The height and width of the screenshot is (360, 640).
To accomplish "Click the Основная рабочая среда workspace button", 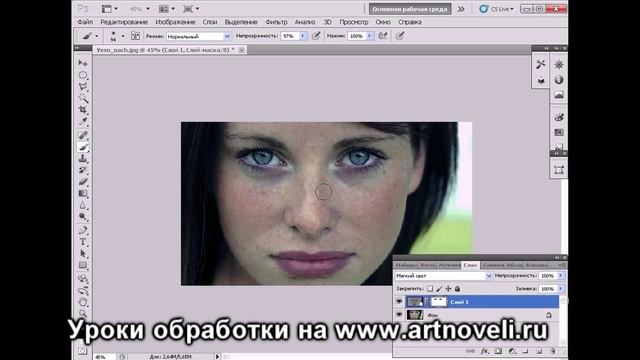I will (410, 9).
